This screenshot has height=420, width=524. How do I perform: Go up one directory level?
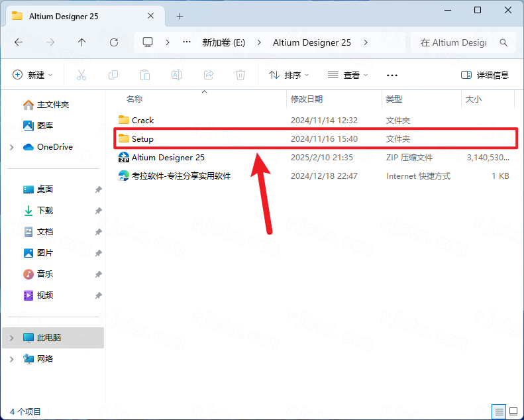click(81, 42)
